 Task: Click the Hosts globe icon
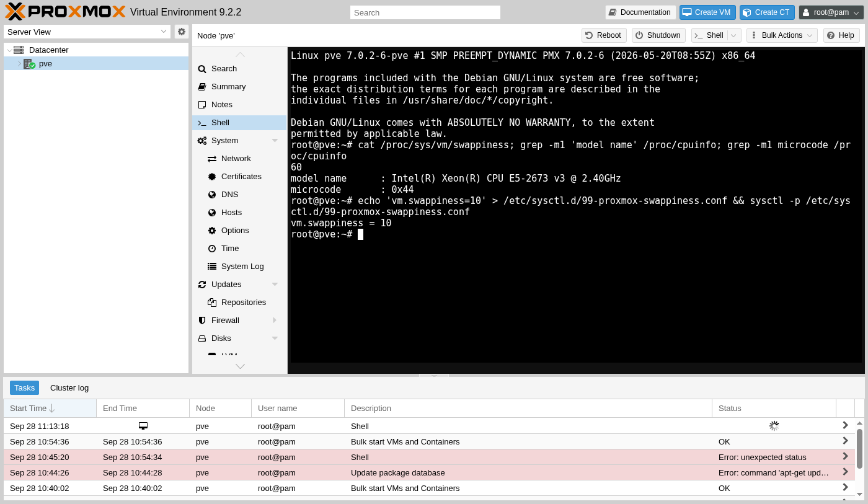[212, 213]
